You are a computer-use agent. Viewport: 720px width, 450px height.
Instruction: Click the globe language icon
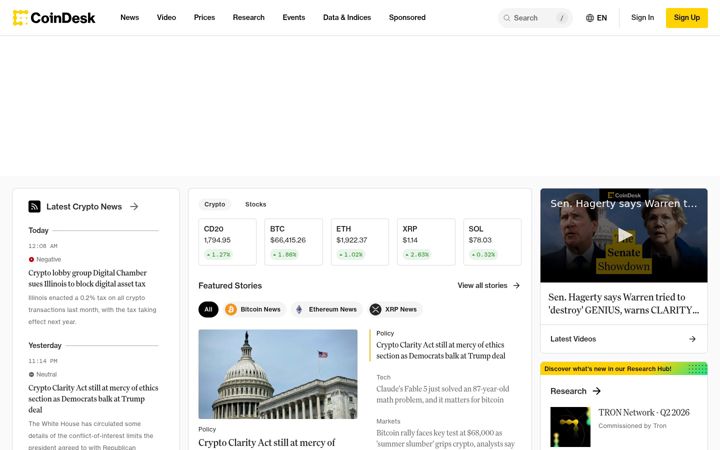coord(590,18)
